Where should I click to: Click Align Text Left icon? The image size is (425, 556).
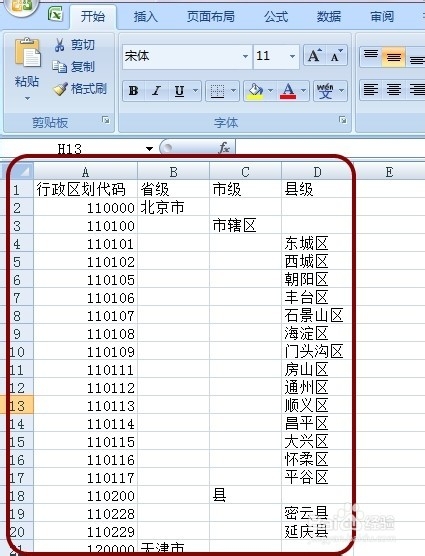(x=371, y=90)
